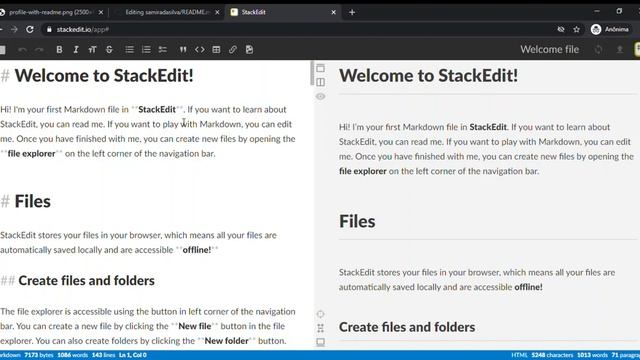Click the 'Welcome to StackEdit!' preview heading
The height and width of the screenshot is (360, 640).
429,76
